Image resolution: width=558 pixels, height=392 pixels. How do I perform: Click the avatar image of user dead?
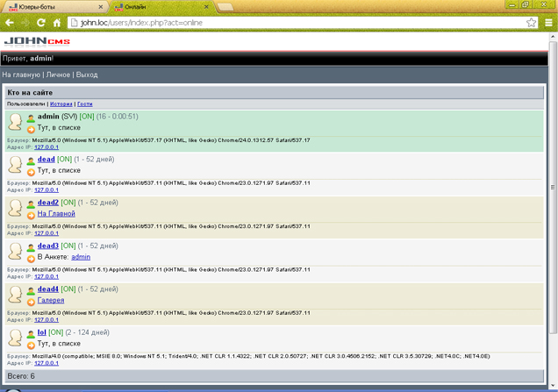tap(15, 165)
